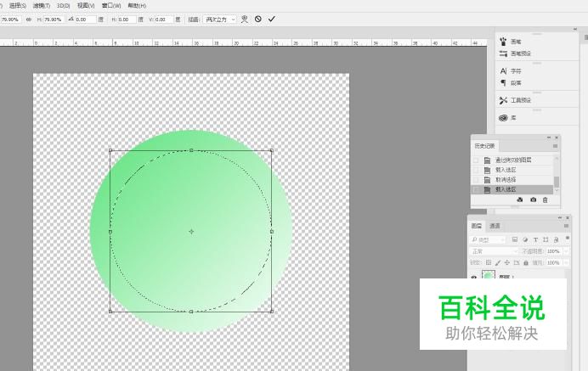Edit the vertical skew V field
The width and height of the screenshot is (588, 371).
[164, 20]
